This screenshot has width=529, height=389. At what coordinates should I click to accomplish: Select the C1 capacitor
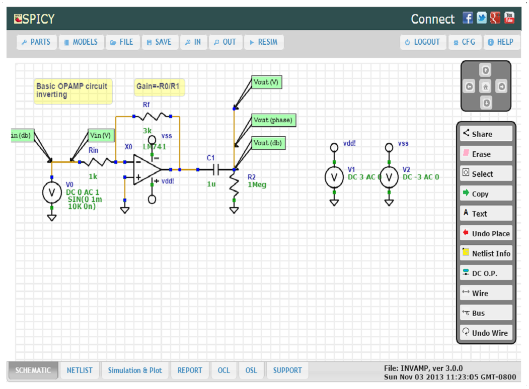(216, 169)
